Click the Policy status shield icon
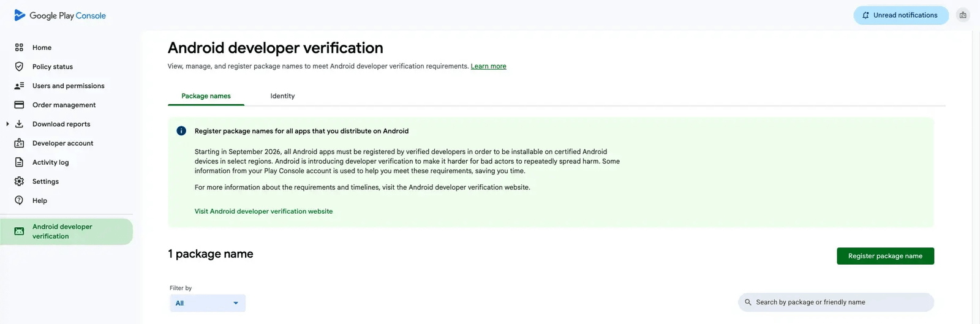Viewport: 980px width, 324px height. (19, 66)
